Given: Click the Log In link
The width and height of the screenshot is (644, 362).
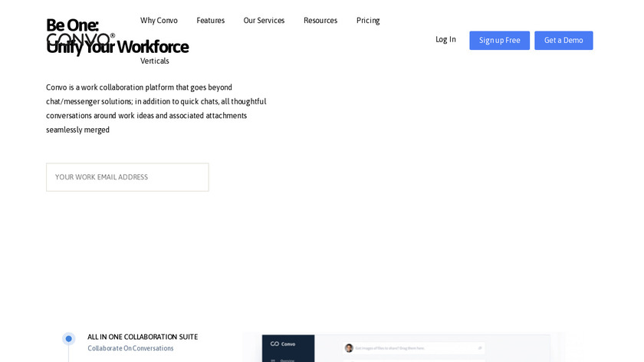Looking at the screenshot, I should (x=445, y=40).
